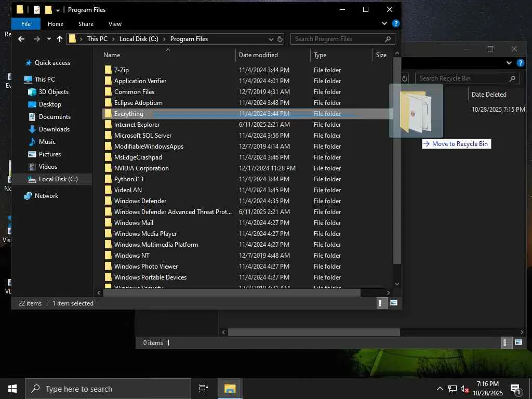Select the 7-Zip folder icon
The height and width of the screenshot is (399, 532).
click(x=108, y=70)
